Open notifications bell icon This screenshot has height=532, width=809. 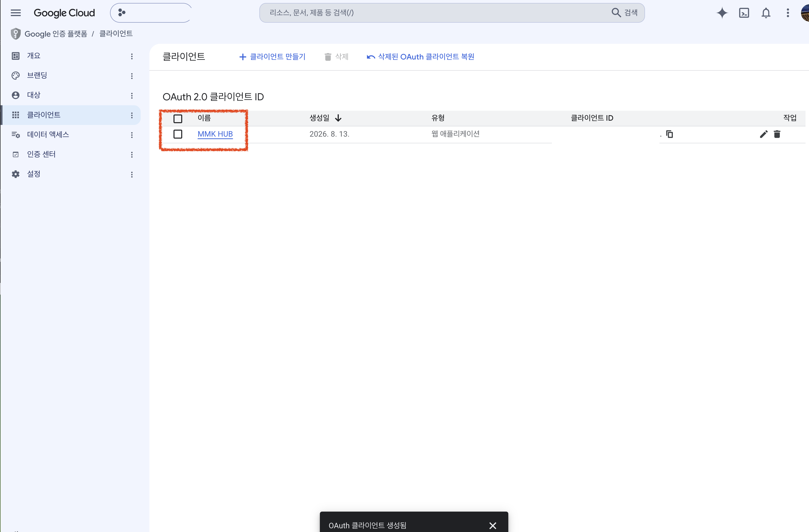point(766,13)
